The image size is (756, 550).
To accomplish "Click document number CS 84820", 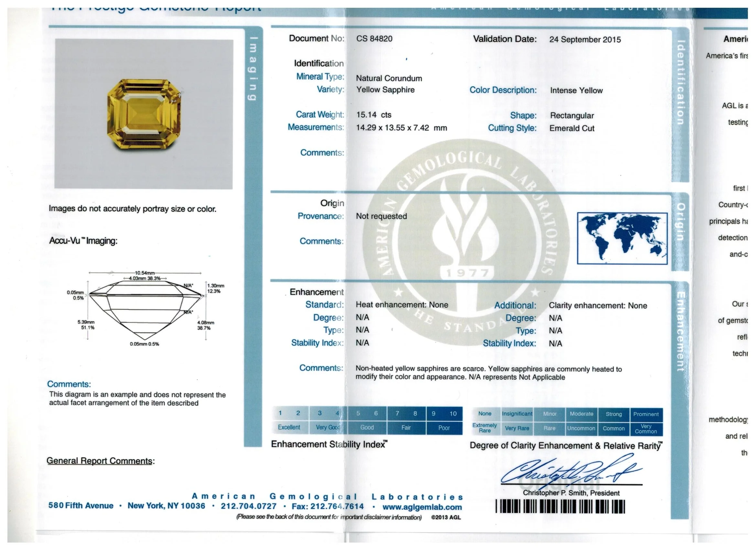I will (374, 39).
